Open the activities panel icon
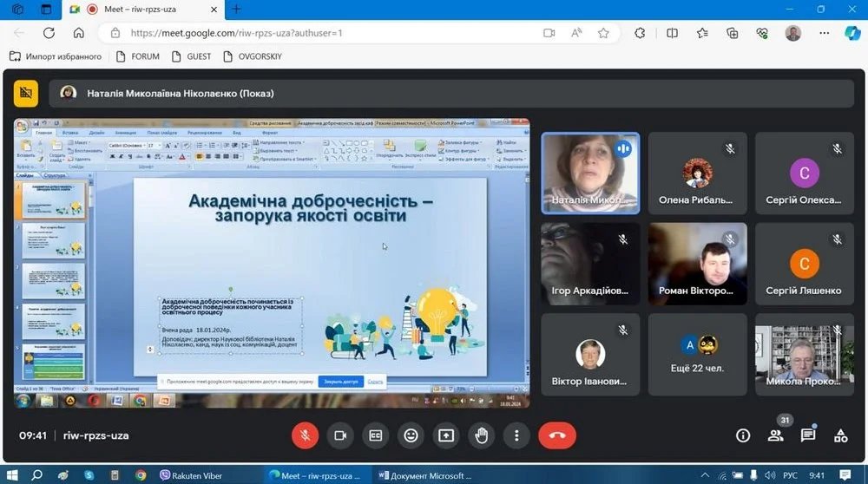Viewport: 868px width, 484px height. tap(840, 435)
